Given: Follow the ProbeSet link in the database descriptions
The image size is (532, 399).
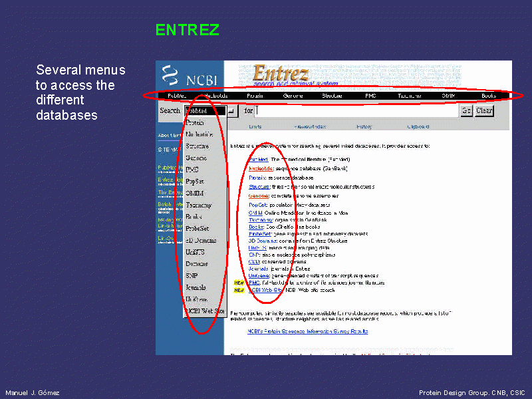Looking at the screenshot, I should click(260, 234).
